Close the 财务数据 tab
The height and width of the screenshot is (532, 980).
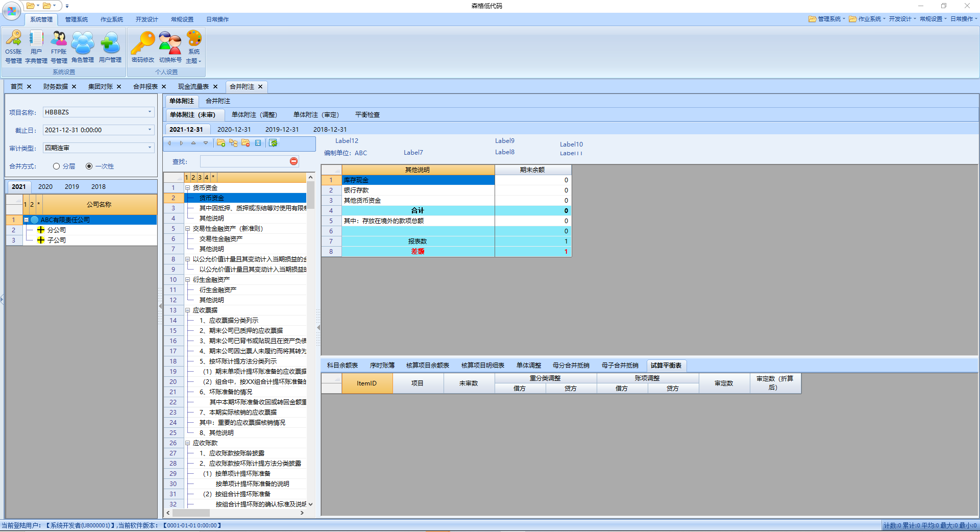click(x=74, y=87)
